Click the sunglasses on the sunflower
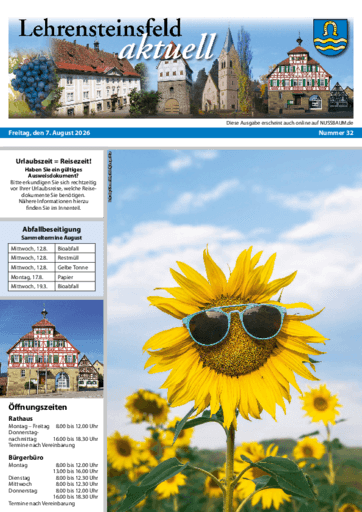Image resolution: width=362 pixels, height=512 pixels. point(234,323)
